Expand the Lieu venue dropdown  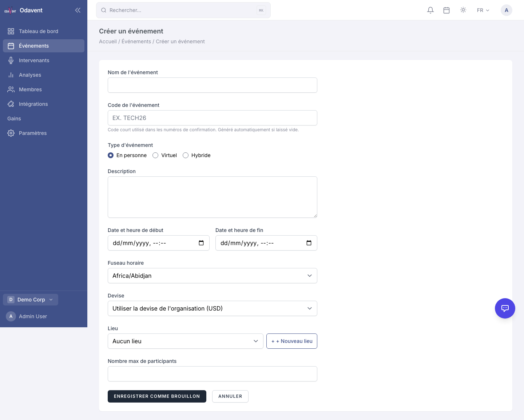tap(186, 341)
